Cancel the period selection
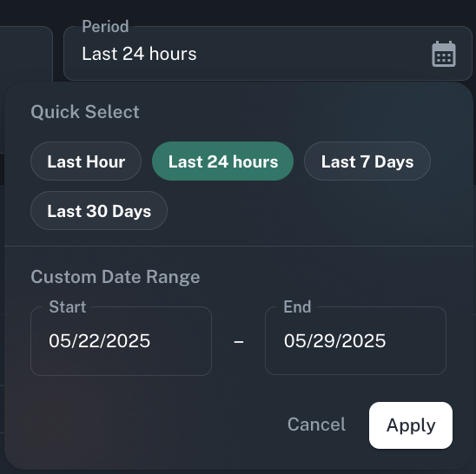 click(x=316, y=425)
